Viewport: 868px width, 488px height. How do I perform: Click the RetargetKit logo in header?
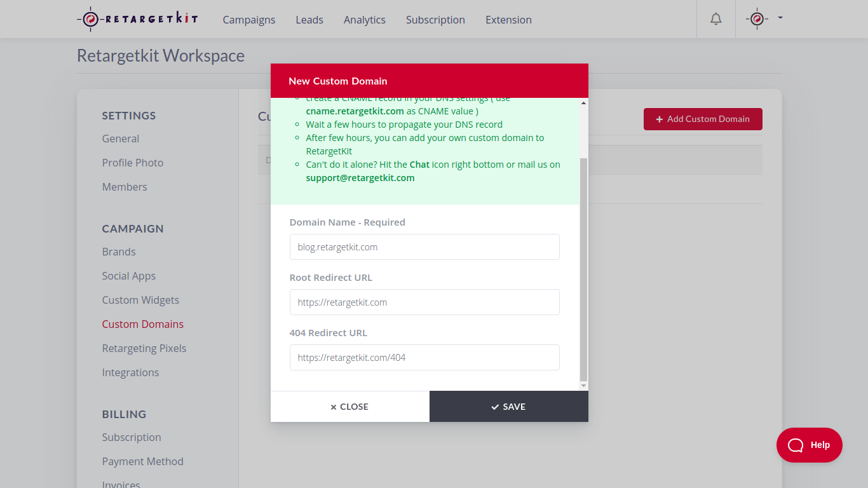pyautogui.click(x=137, y=19)
